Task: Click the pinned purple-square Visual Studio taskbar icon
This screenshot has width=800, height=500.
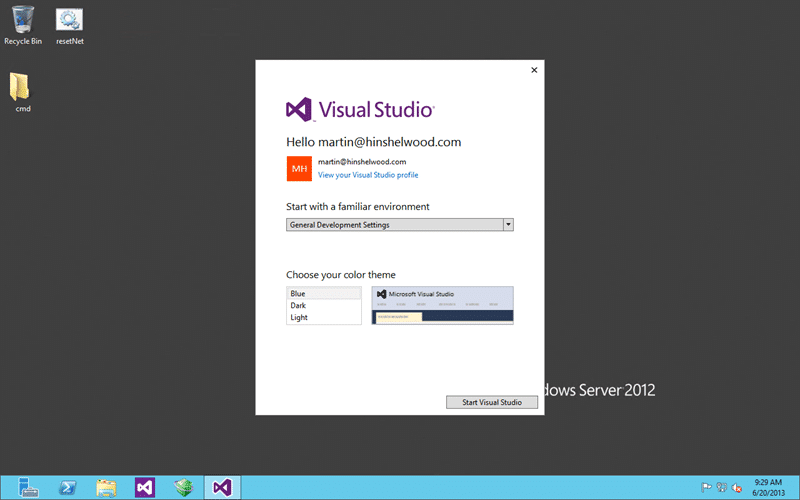Action: [145, 488]
